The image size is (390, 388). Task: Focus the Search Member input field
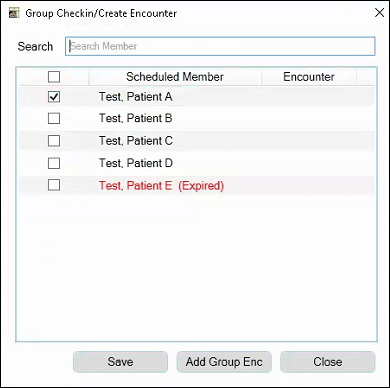point(220,46)
